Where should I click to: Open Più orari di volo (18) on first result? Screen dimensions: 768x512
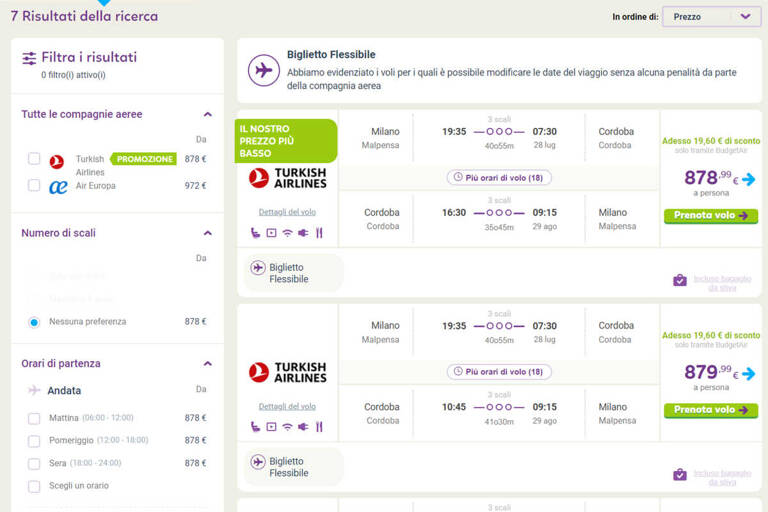499,177
